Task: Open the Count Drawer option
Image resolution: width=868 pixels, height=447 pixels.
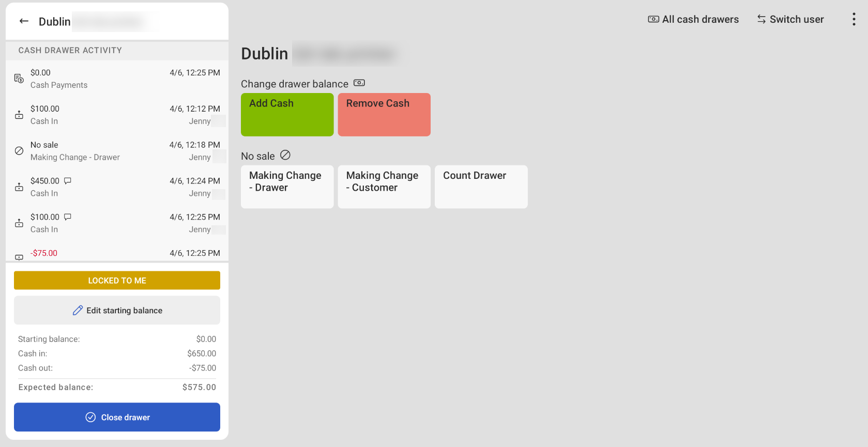Action: [481, 187]
